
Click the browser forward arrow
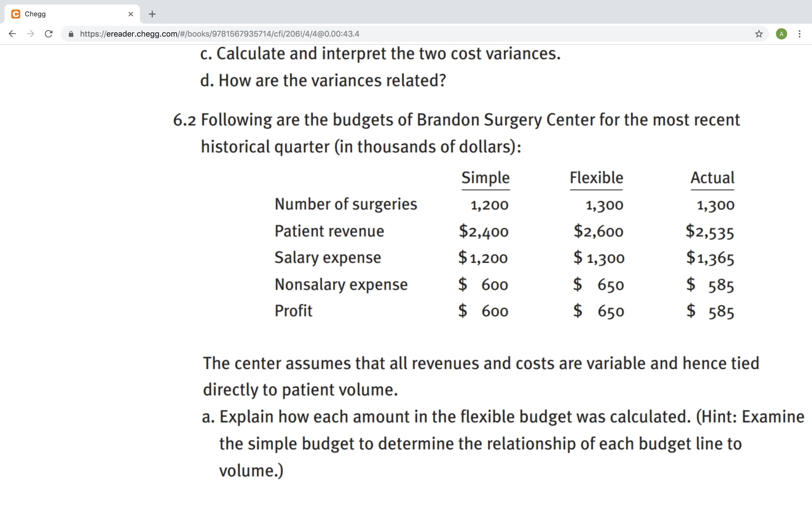(x=30, y=34)
